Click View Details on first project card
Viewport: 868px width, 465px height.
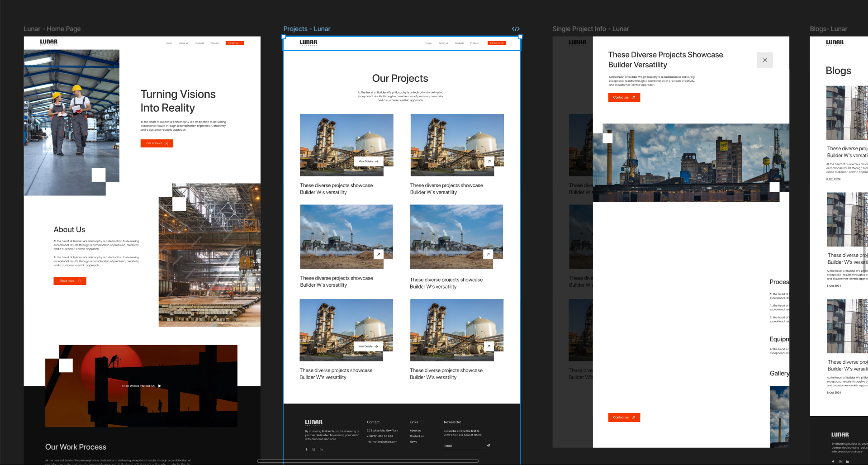click(368, 161)
